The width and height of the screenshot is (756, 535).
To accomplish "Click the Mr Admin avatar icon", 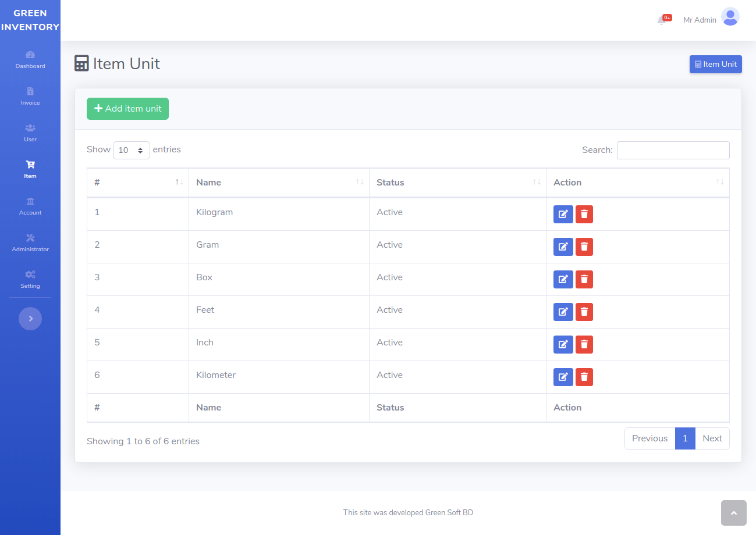I will click(x=730, y=17).
